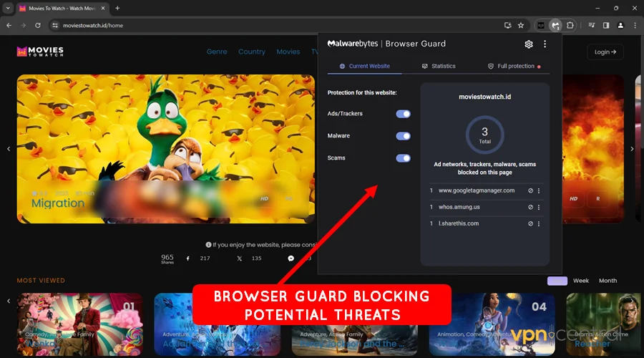Click block icon for www.googletagmanager.com
644x358 pixels.
[531, 190]
